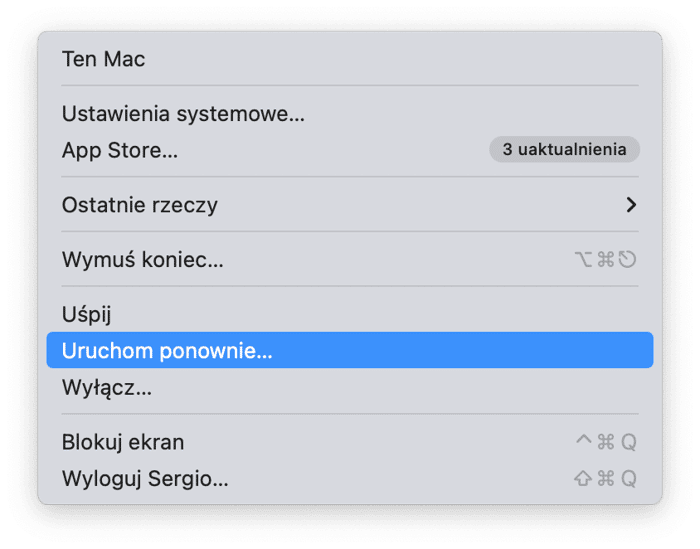Click Command symbol beside Wyloguj Sergio
This screenshot has width=700, height=549.
605,478
